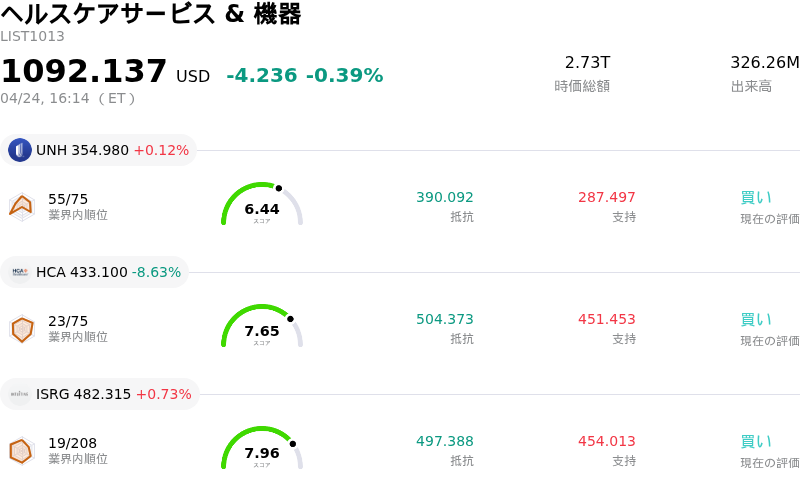Click the 7.65 score gauge
800x488 pixels.
click(261, 328)
